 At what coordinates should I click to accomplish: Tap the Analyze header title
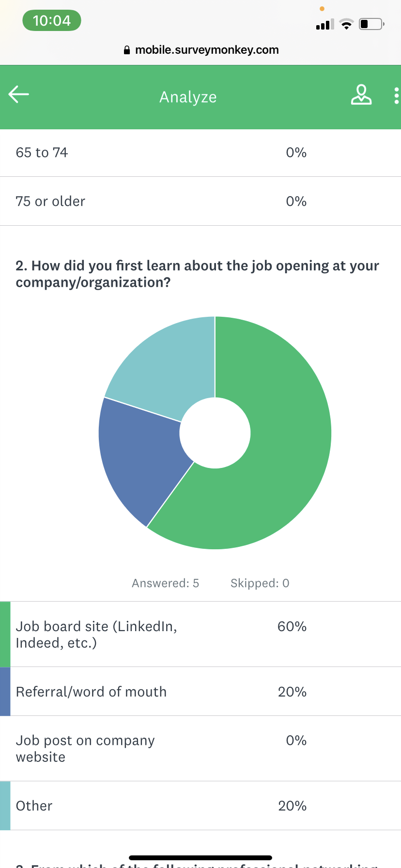[x=188, y=97]
